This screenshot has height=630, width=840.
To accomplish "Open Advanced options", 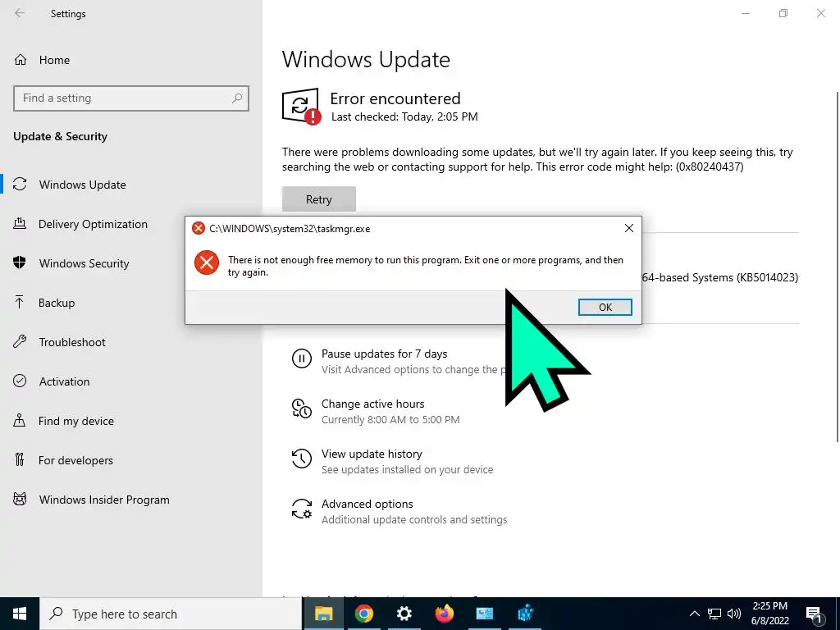I will (367, 504).
